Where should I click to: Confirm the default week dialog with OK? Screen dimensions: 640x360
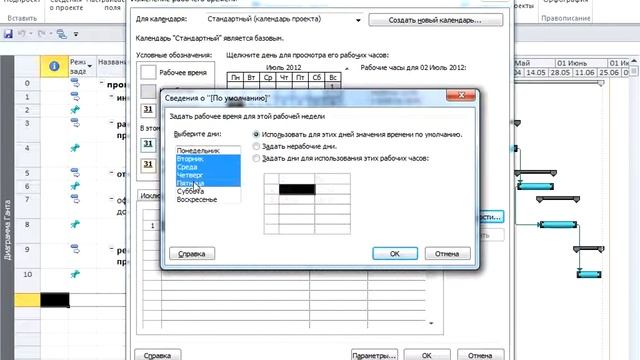click(395, 253)
